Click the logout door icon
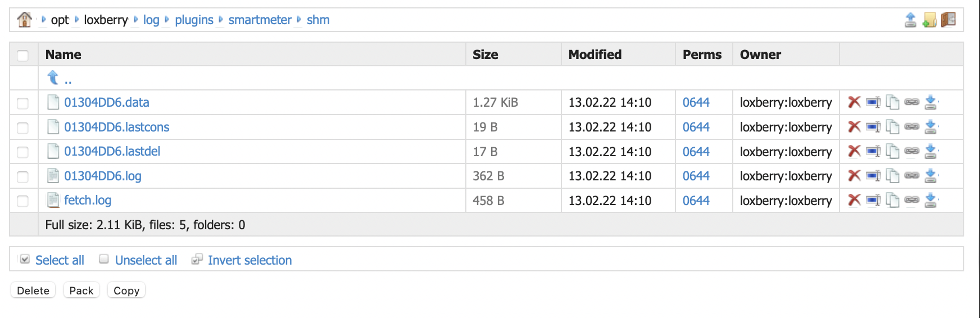980x318 pixels. click(x=949, y=20)
